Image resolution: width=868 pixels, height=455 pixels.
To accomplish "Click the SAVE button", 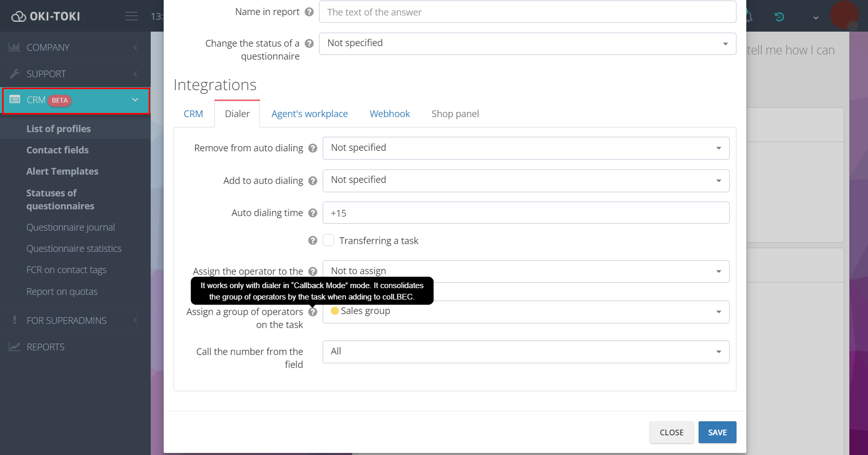I will click(717, 432).
